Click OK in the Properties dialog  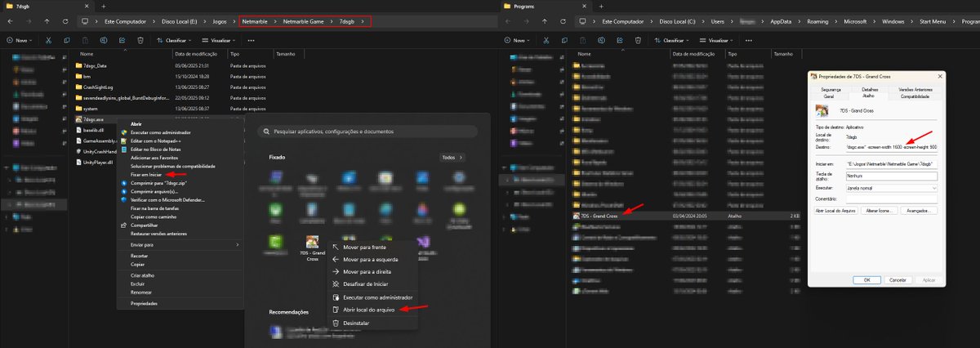point(866,279)
